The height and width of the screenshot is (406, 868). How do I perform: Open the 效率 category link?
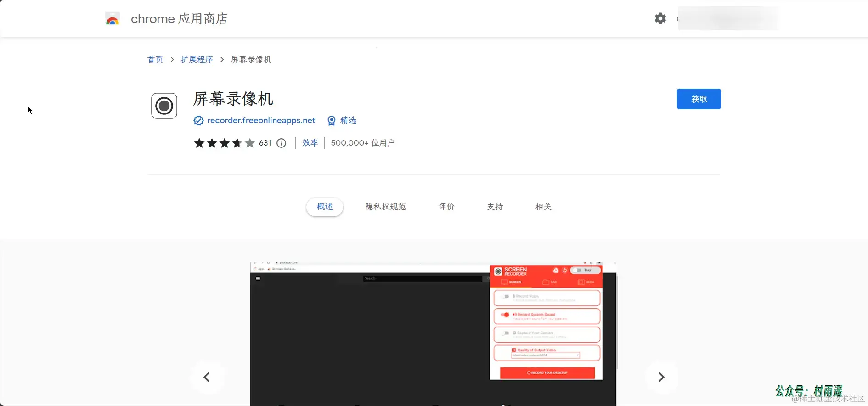tap(310, 143)
